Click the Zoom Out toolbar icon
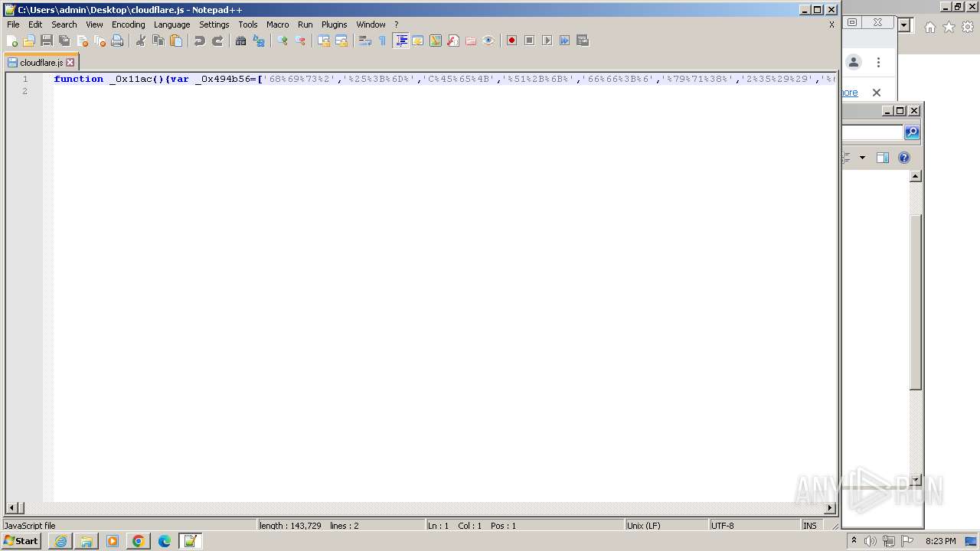This screenshot has width=980, height=551. click(x=300, y=41)
